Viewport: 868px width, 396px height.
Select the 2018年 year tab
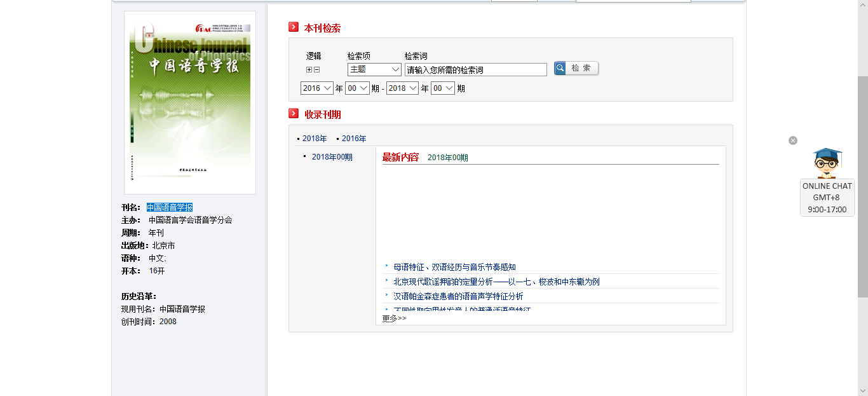click(315, 139)
